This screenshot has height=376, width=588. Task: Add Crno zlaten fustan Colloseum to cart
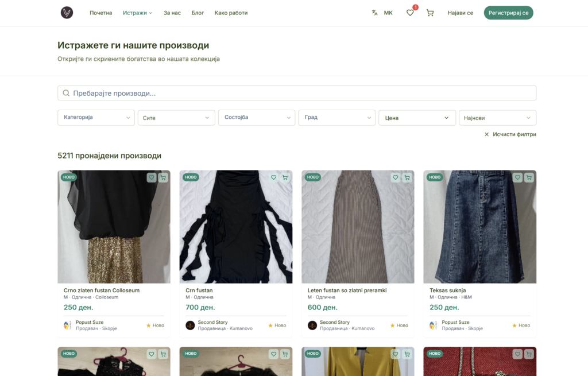click(163, 178)
